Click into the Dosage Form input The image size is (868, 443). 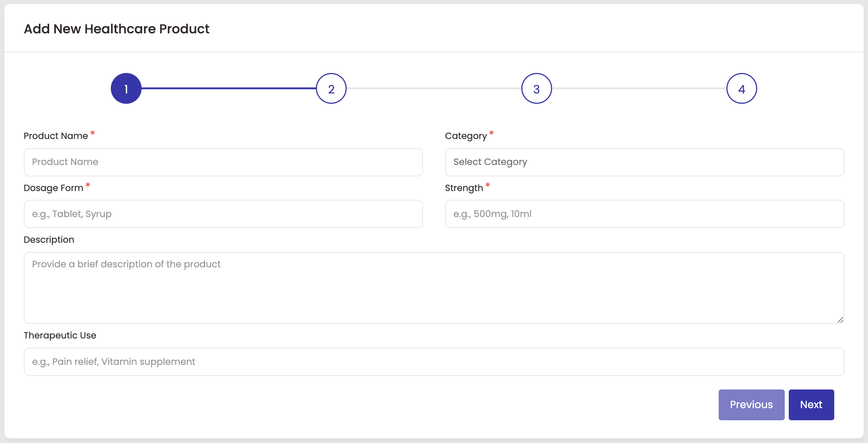point(223,214)
